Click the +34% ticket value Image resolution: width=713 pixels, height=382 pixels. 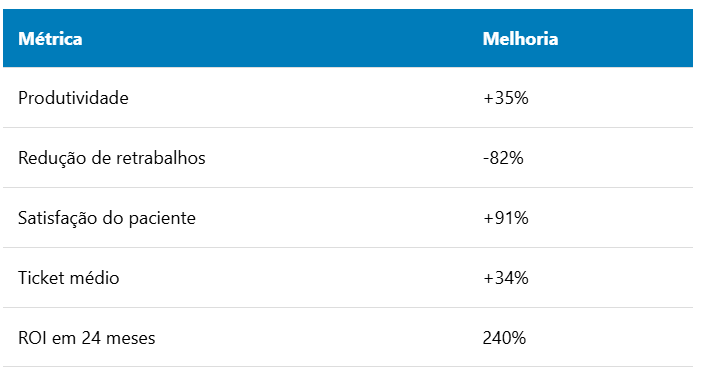pos(506,278)
